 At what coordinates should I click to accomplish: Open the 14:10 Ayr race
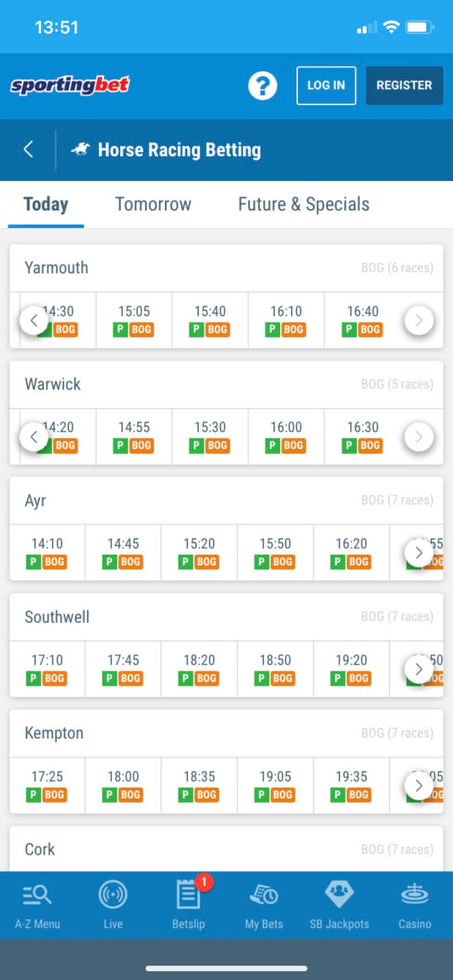[47, 552]
